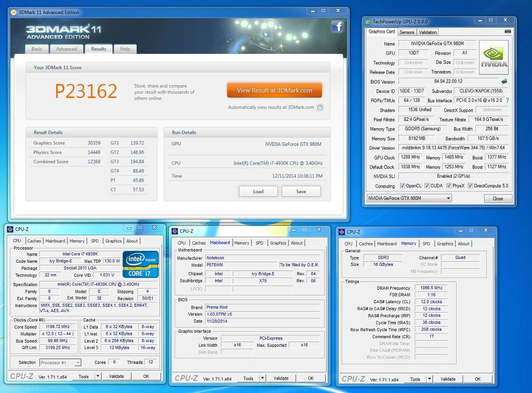Click the Facebook icon in 3DMark banner

click(337, 26)
